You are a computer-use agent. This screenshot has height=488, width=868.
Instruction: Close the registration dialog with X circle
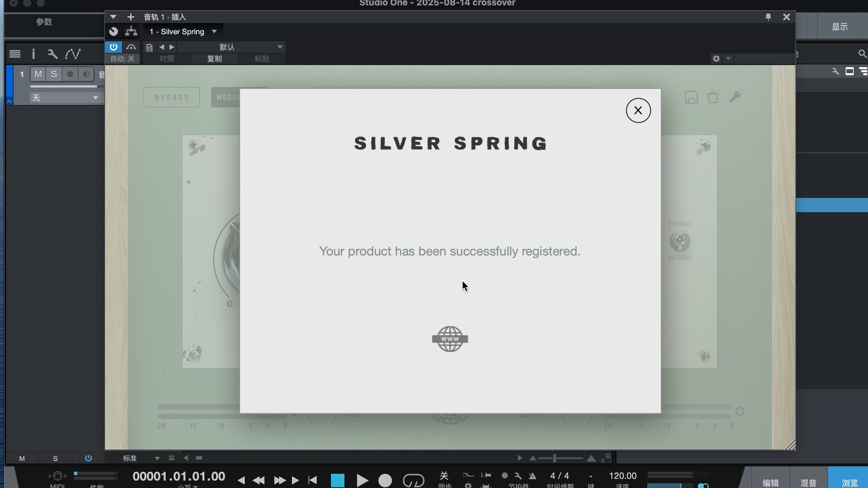pyautogui.click(x=638, y=110)
